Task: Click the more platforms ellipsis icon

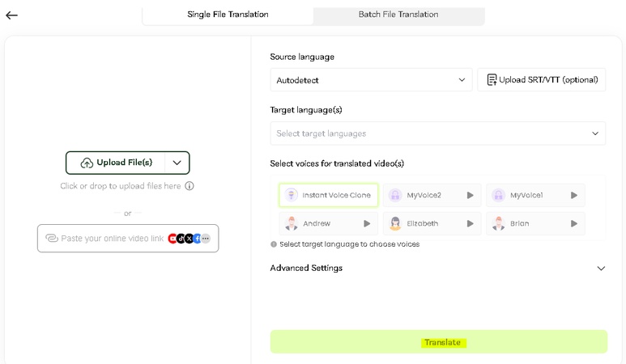Action: (206, 239)
